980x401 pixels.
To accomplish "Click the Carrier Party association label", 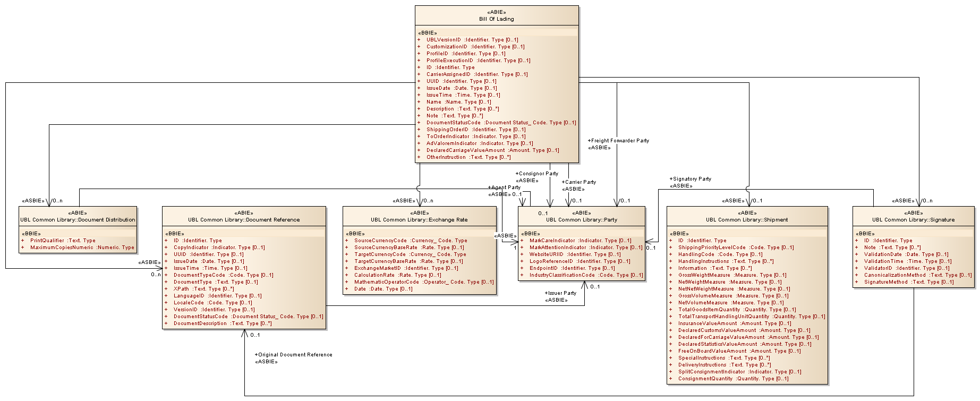I will tap(578, 182).
